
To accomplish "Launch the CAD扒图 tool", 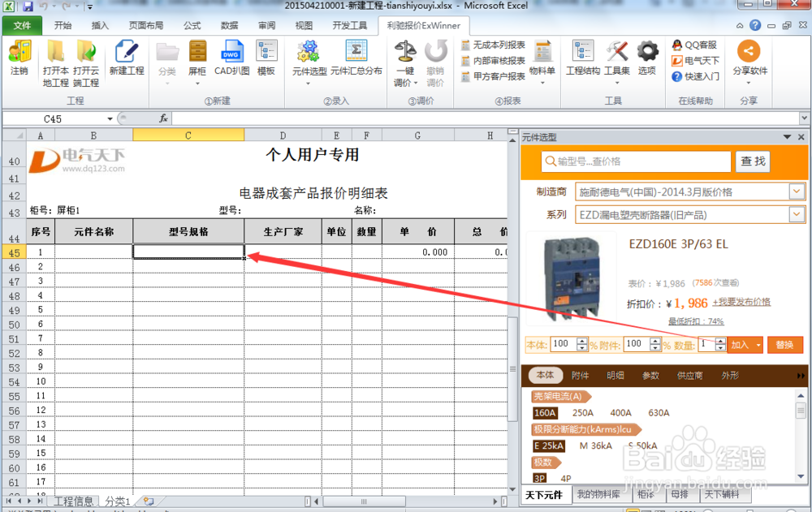I will coord(231,58).
